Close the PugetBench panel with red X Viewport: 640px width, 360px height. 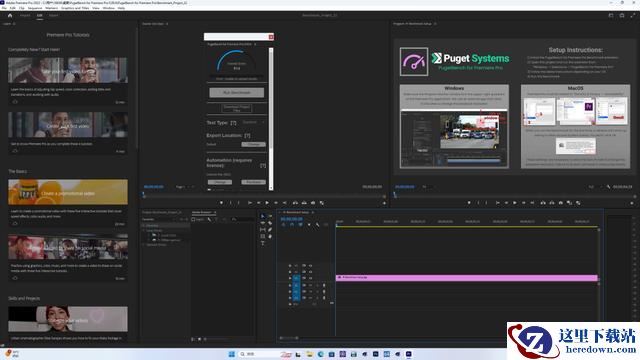[271, 37]
